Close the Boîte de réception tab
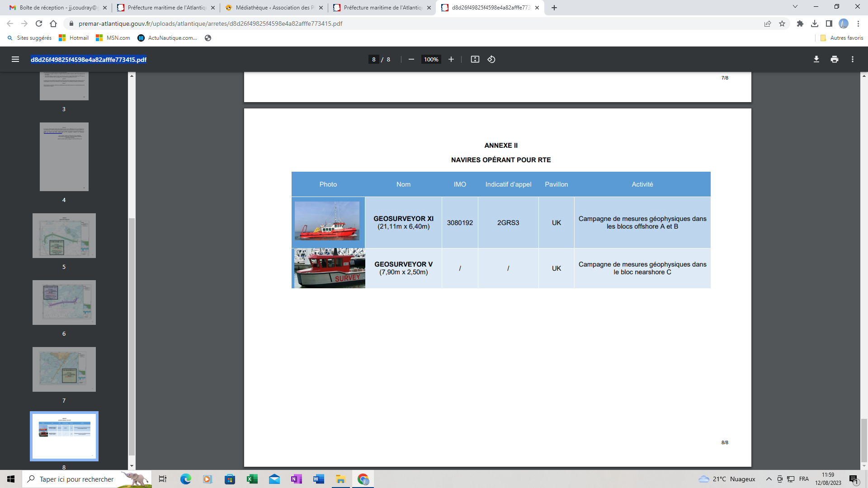 105,8
